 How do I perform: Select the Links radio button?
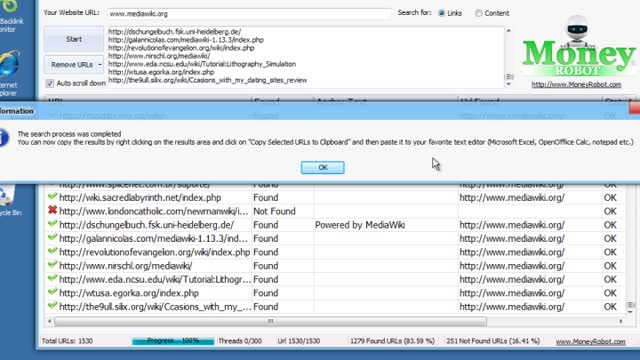[x=442, y=13]
